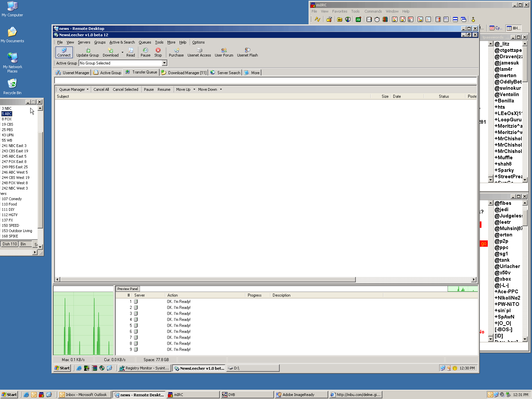Screen dimensions: 532x399
Task: Click the Cancel All button
Action: point(101,89)
